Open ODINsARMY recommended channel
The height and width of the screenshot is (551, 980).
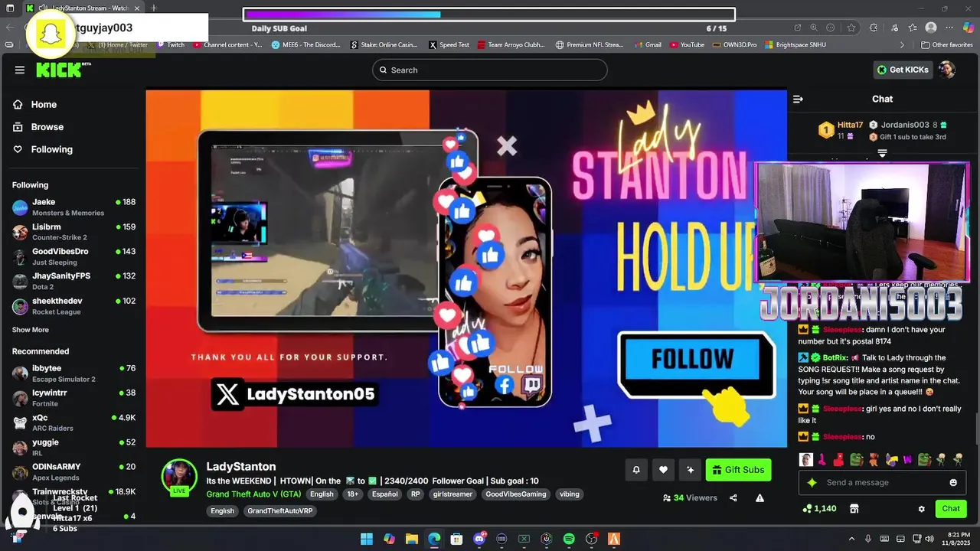point(74,471)
